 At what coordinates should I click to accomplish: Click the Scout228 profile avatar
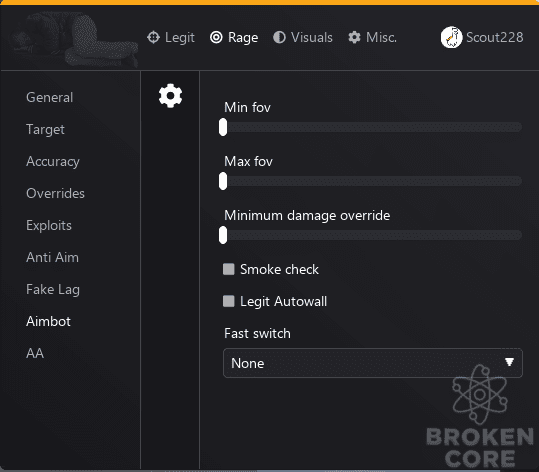point(451,37)
